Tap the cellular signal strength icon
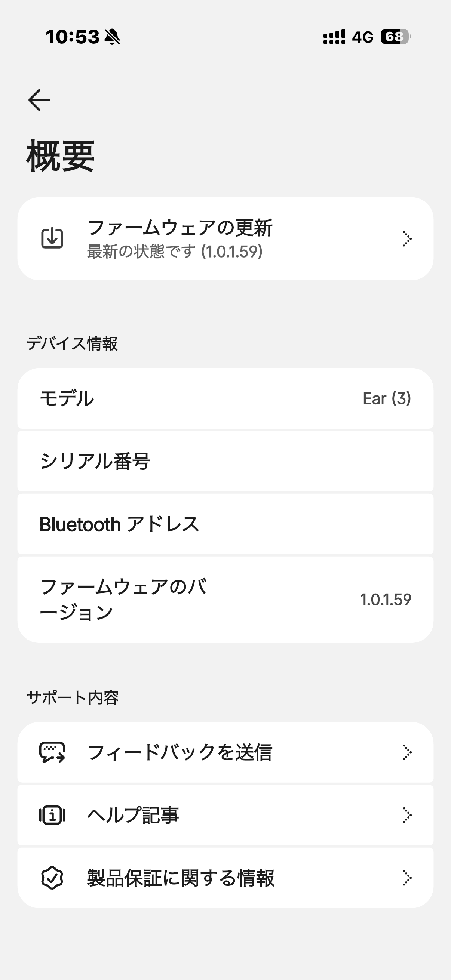The height and width of the screenshot is (980, 451). coord(334,37)
